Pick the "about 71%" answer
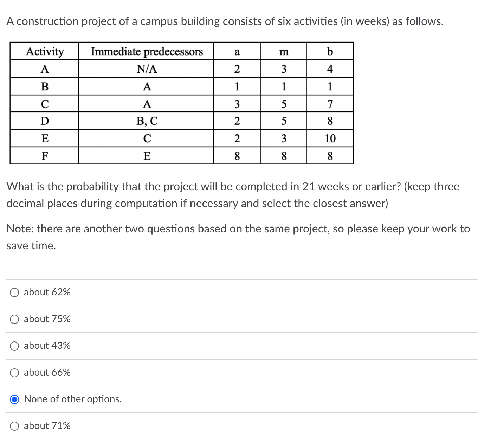 [14, 426]
